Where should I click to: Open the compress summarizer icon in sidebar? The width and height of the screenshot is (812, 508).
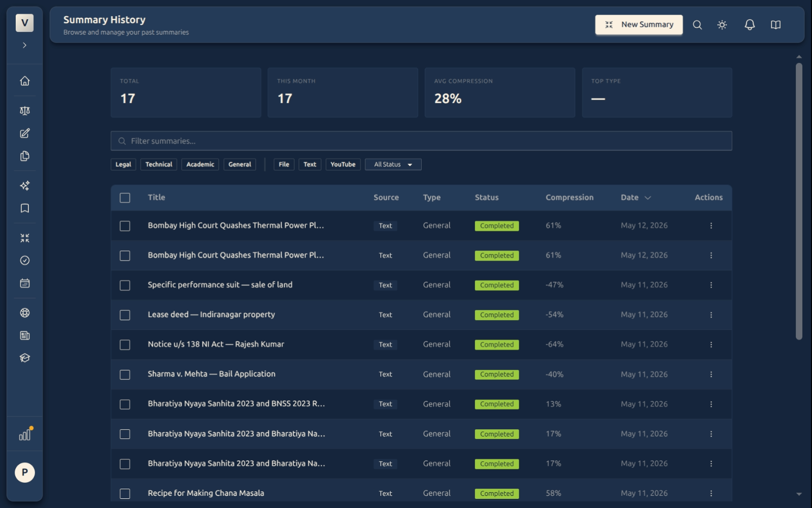(x=24, y=238)
